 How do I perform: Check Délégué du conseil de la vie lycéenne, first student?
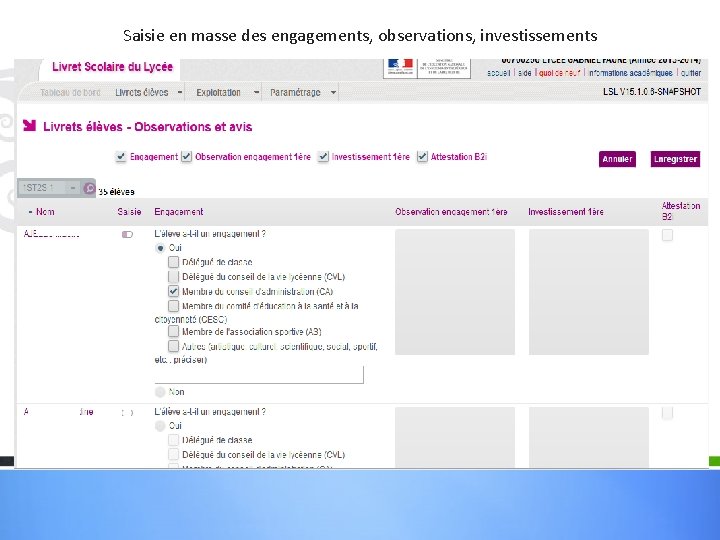coord(173,276)
